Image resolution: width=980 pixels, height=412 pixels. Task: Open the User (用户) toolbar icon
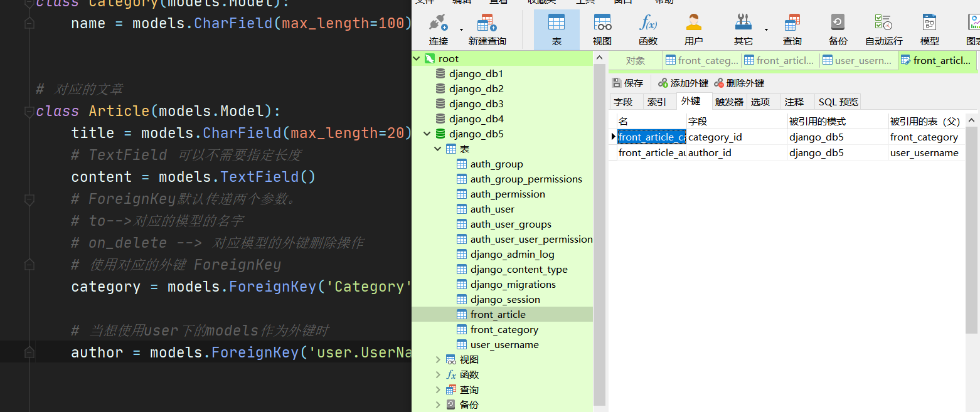coord(693,29)
